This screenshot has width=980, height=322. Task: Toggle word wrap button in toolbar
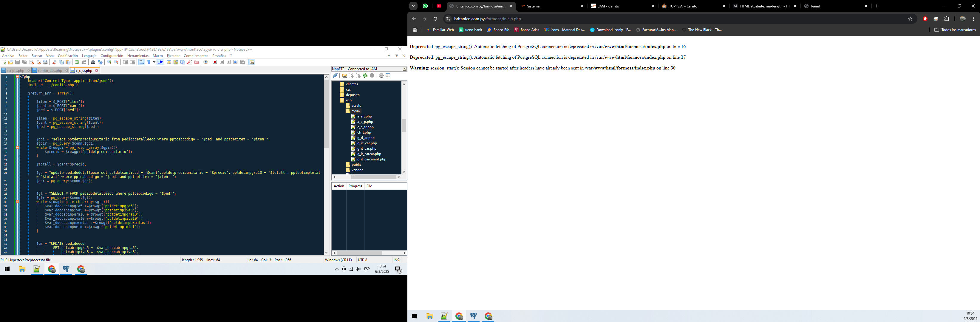pyautogui.click(x=142, y=62)
